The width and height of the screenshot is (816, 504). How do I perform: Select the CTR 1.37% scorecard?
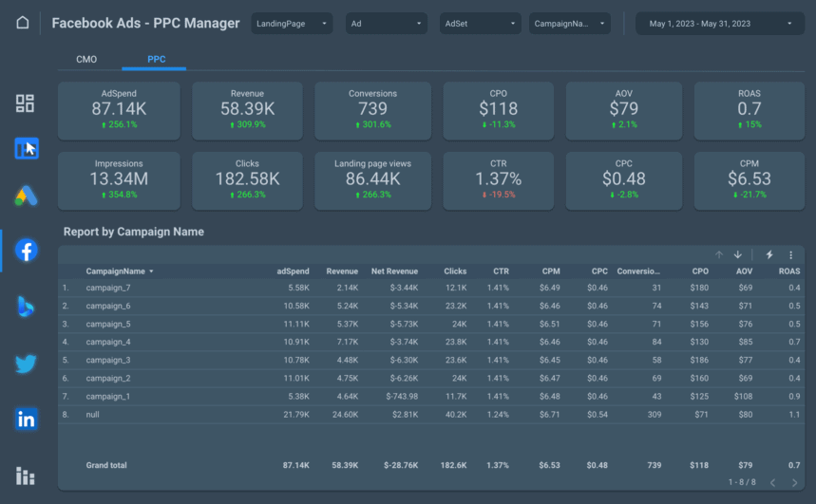click(x=498, y=180)
